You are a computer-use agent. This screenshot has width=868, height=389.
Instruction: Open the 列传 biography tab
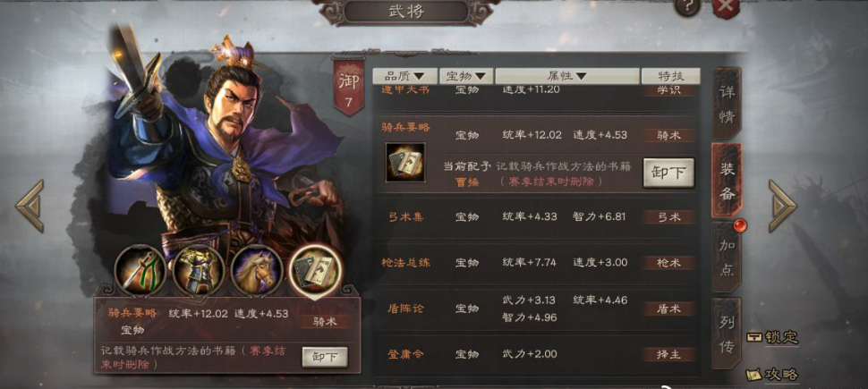(727, 334)
